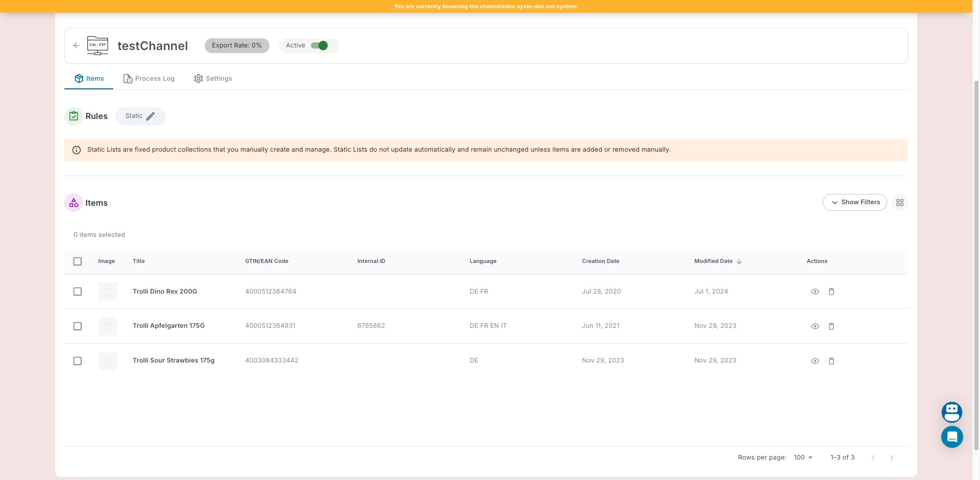Check the select-all checkbox in table header
980x480 pixels.
tap(78, 261)
